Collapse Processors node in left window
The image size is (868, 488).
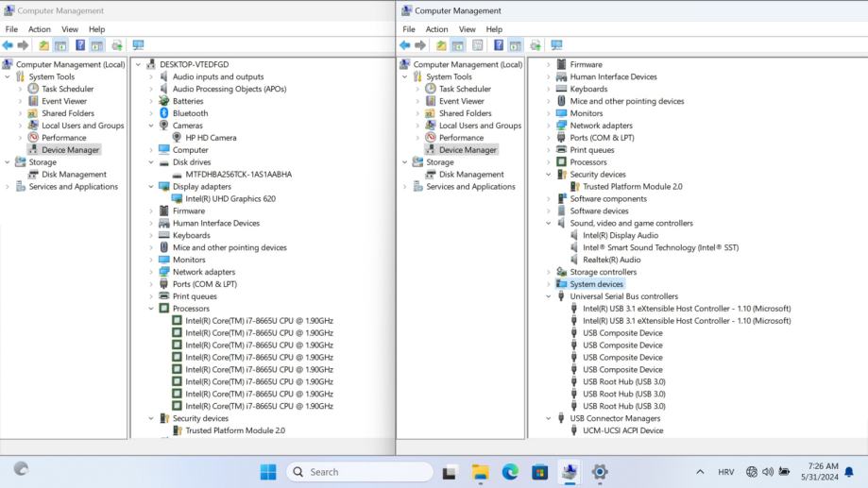(x=151, y=308)
